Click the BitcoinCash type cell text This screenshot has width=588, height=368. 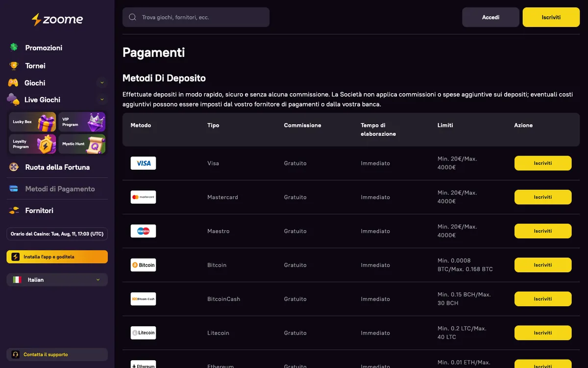click(x=223, y=299)
